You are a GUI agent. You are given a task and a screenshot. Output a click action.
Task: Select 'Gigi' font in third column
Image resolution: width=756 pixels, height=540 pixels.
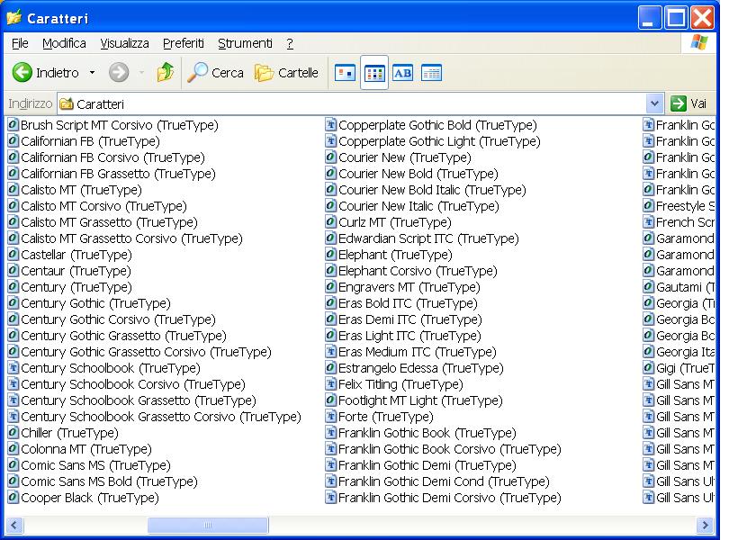[x=685, y=368]
